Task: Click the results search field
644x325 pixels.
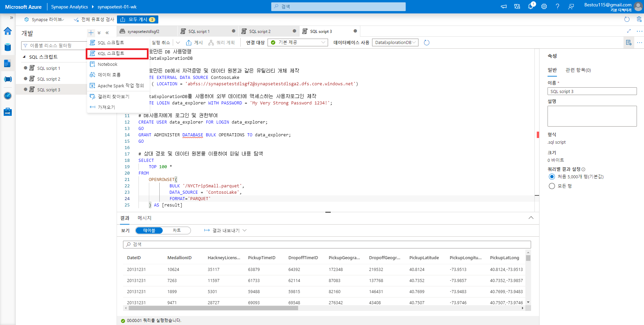Action: (327, 244)
